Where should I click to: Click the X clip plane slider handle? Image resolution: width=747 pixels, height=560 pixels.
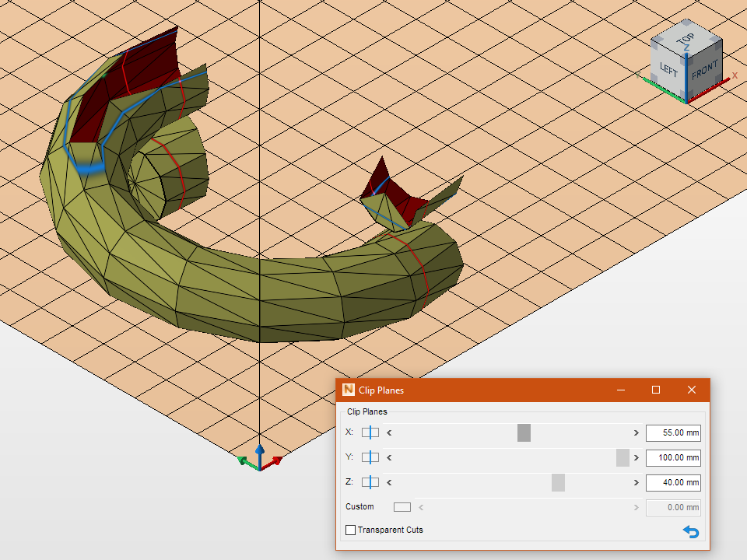(524, 433)
